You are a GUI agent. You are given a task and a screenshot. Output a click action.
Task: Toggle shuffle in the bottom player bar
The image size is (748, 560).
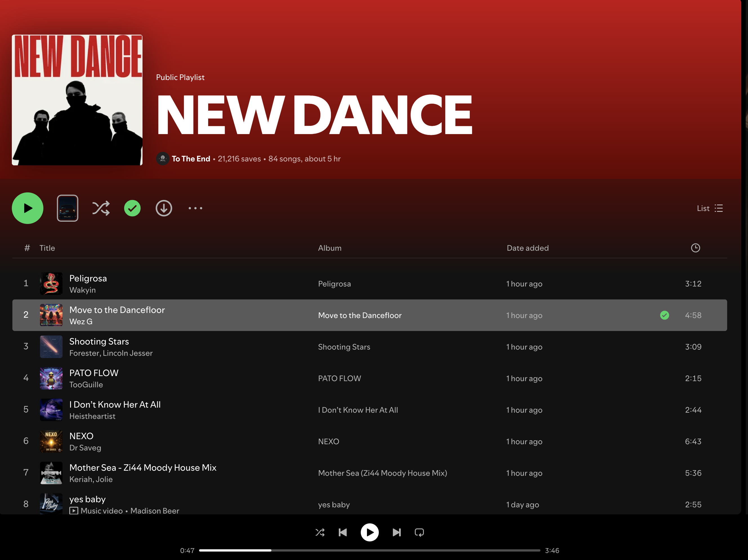320,532
